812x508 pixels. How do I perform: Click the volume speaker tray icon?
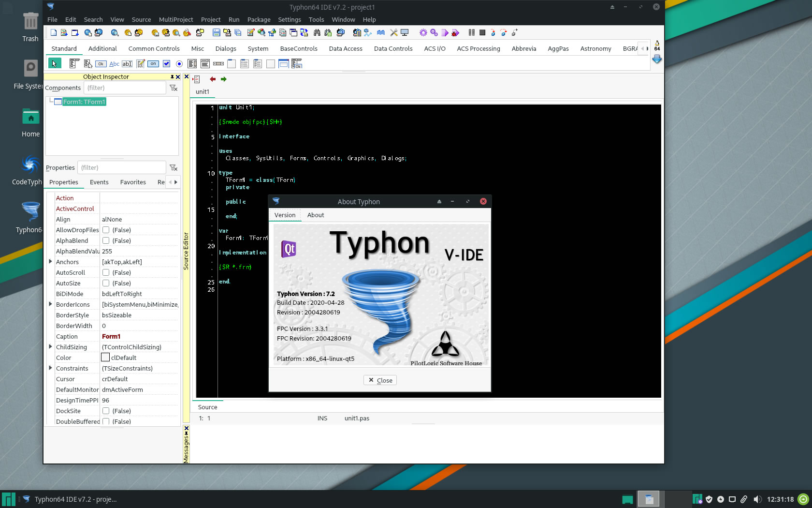pos(757,499)
